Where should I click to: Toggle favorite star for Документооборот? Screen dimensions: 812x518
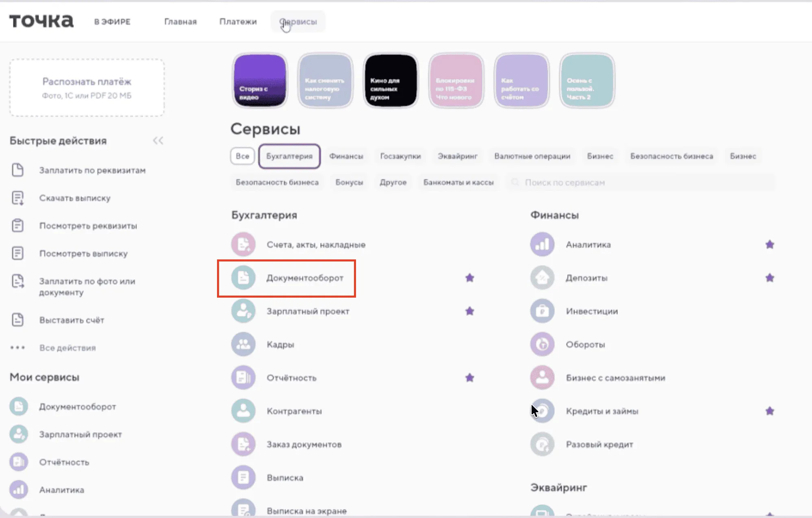(x=469, y=278)
